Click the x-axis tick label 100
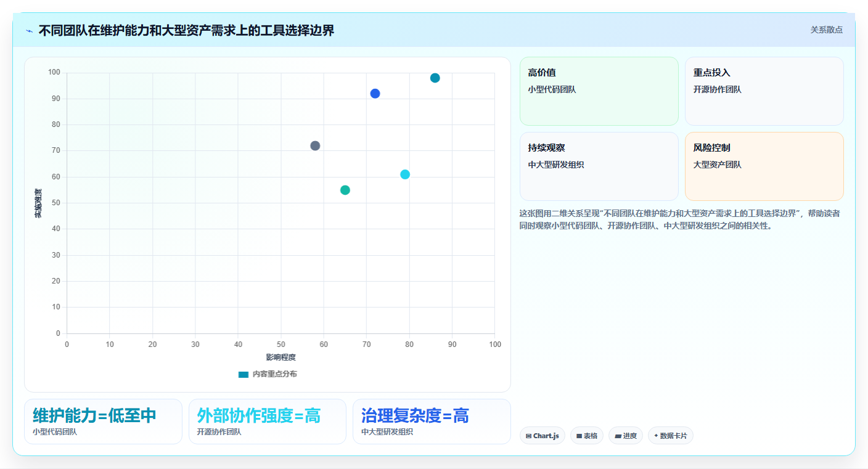The width and height of the screenshot is (868, 469). [x=495, y=345]
